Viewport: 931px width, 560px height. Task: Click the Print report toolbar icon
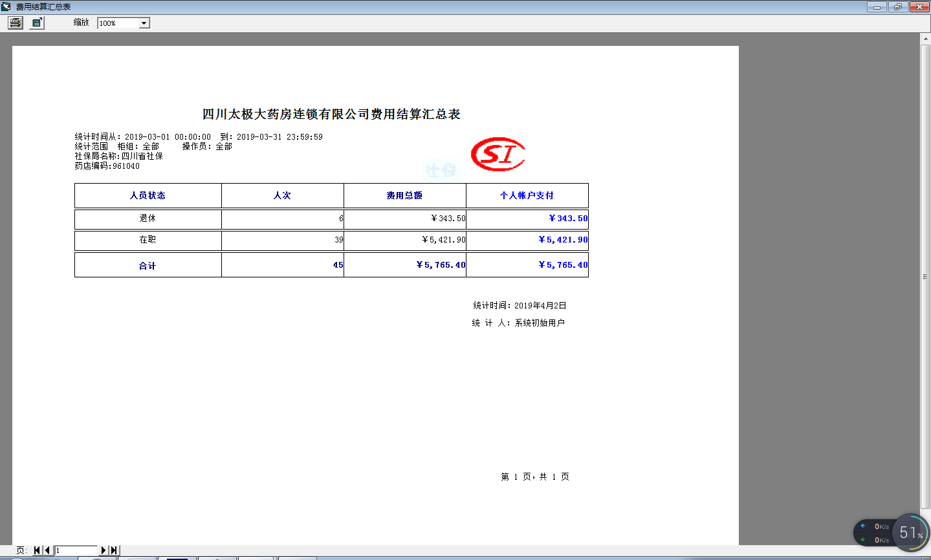16,23
